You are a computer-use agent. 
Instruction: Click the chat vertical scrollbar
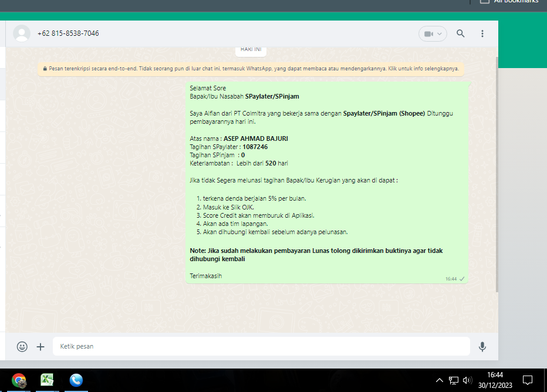[497, 174]
